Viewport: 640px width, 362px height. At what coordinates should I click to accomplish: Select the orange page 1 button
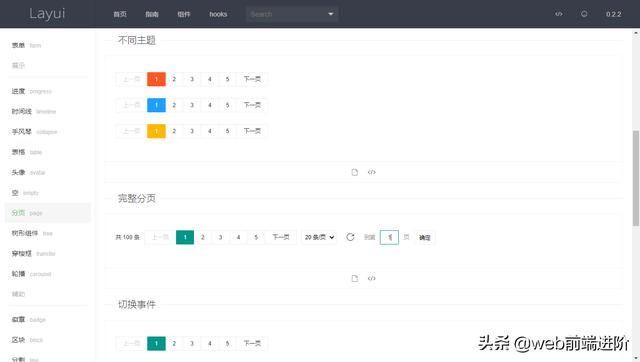coord(156,79)
